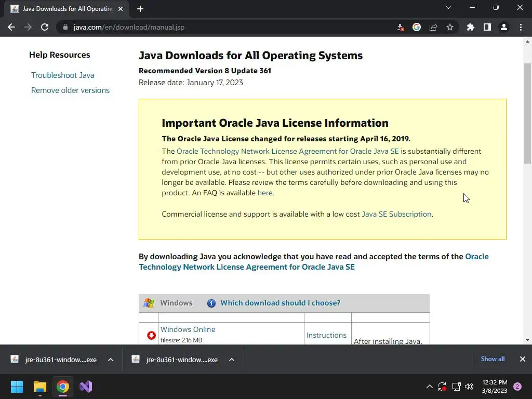The height and width of the screenshot is (399, 532).
Task: Open Instructions link for Windows Online
Action: pyautogui.click(x=326, y=335)
